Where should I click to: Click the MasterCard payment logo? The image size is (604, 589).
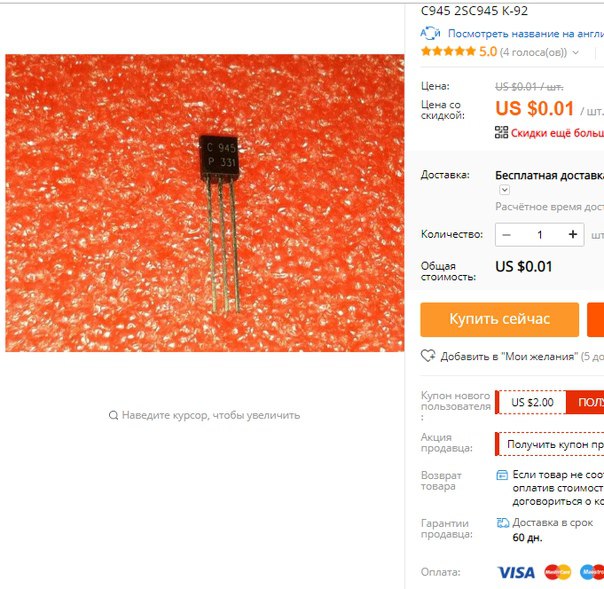557,572
